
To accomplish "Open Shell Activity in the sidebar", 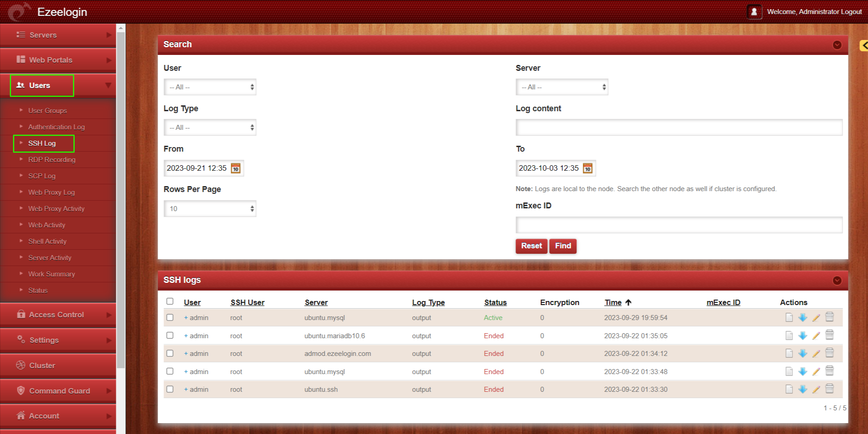I will (47, 241).
